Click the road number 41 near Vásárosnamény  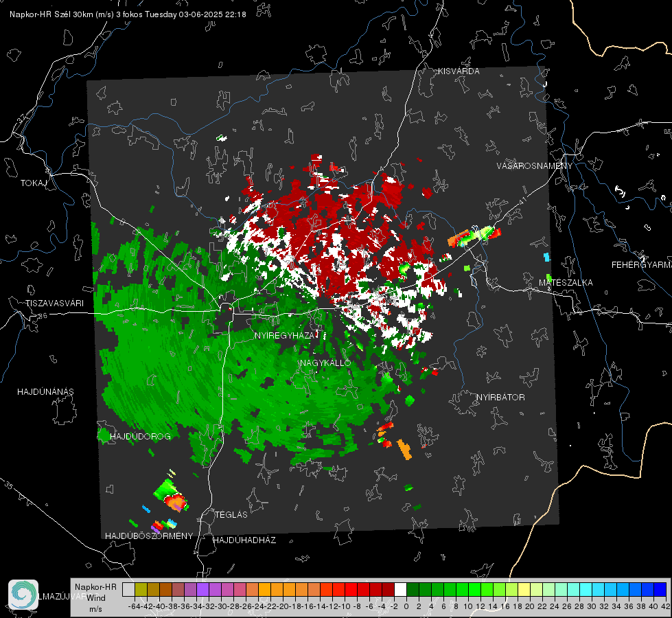click(x=522, y=200)
